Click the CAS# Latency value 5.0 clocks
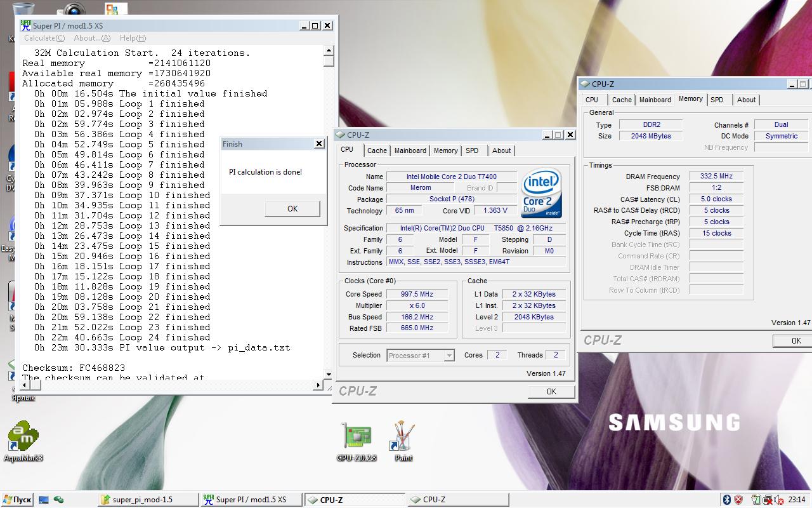The width and height of the screenshot is (812, 508). [x=716, y=199]
